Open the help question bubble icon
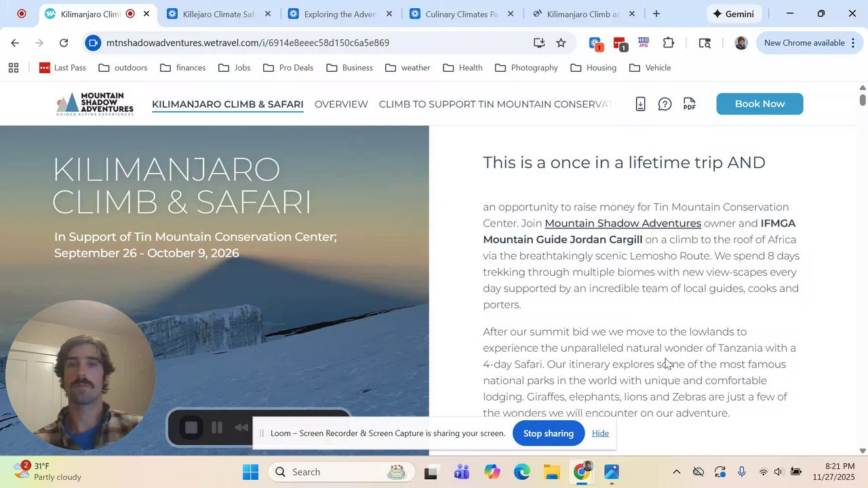The height and width of the screenshot is (488, 868). (665, 104)
